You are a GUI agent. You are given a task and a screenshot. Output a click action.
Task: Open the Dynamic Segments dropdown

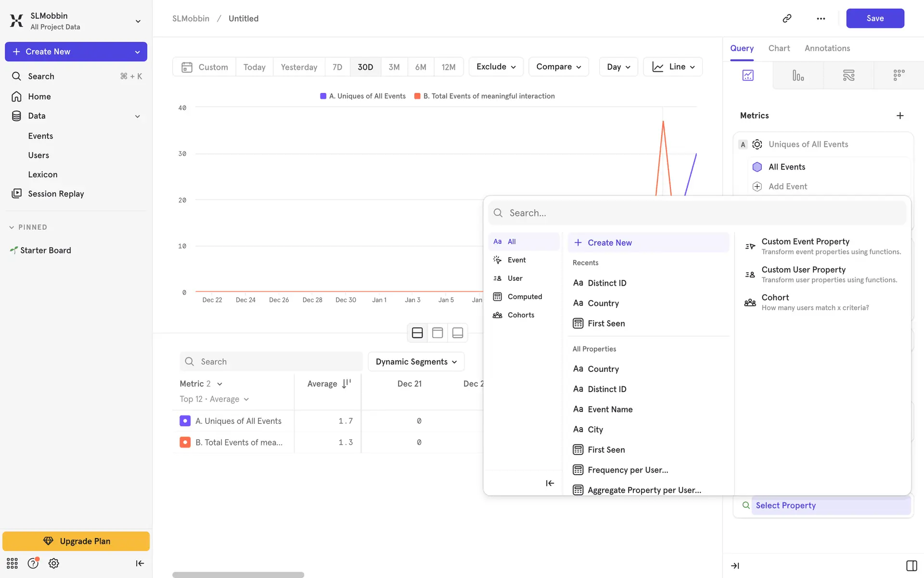[x=416, y=362]
